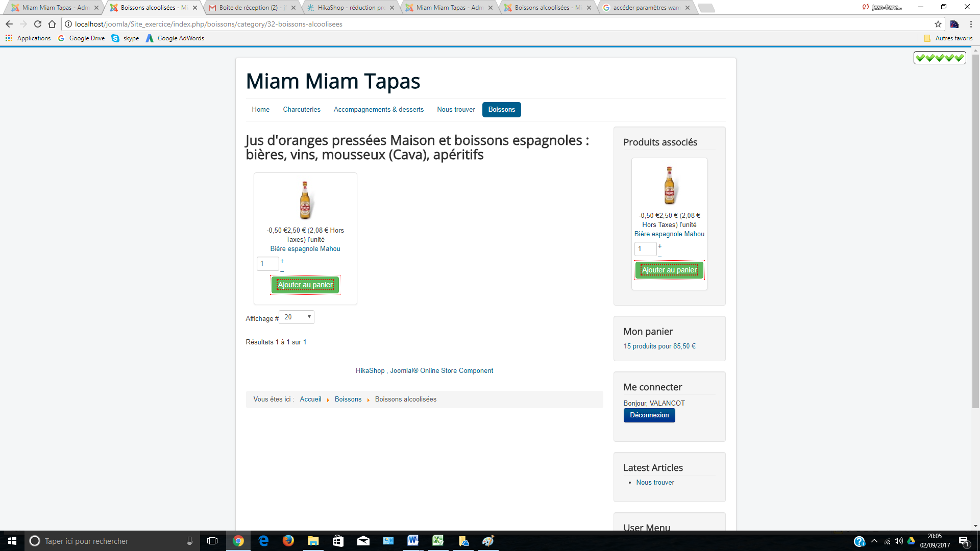This screenshot has width=980, height=551.
Task: Click the green checkmarks extension badge
Action: 939,58
